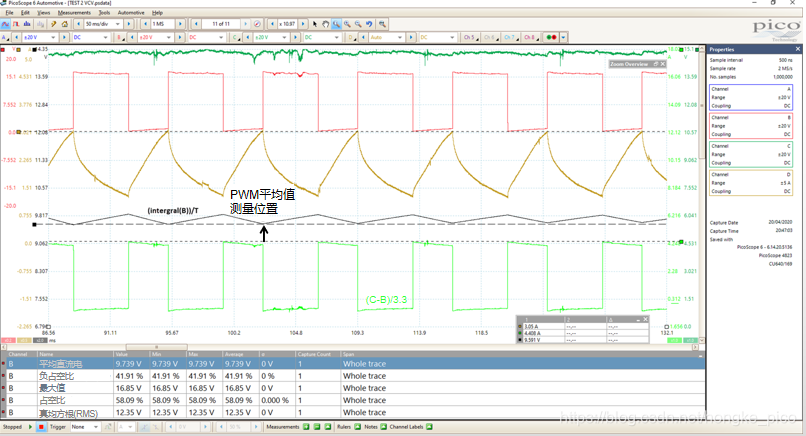Image resolution: width=806 pixels, height=436 pixels.
Task: Open the File menu
Action: point(9,12)
